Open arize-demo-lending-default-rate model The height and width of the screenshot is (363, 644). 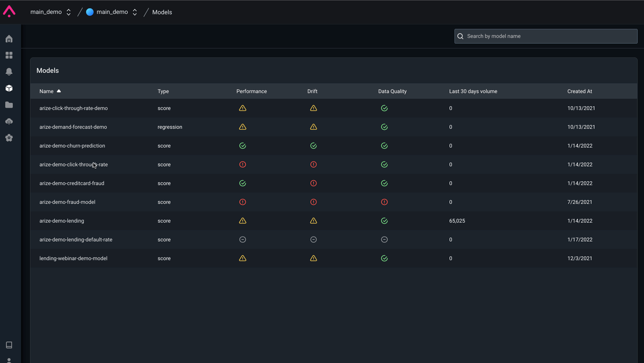(76, 240)
